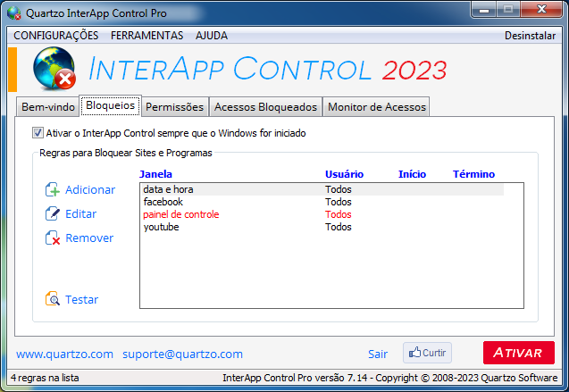Select the 'painel de controle' rule row
Screen dimensions: 569x392
coord(180,214)
